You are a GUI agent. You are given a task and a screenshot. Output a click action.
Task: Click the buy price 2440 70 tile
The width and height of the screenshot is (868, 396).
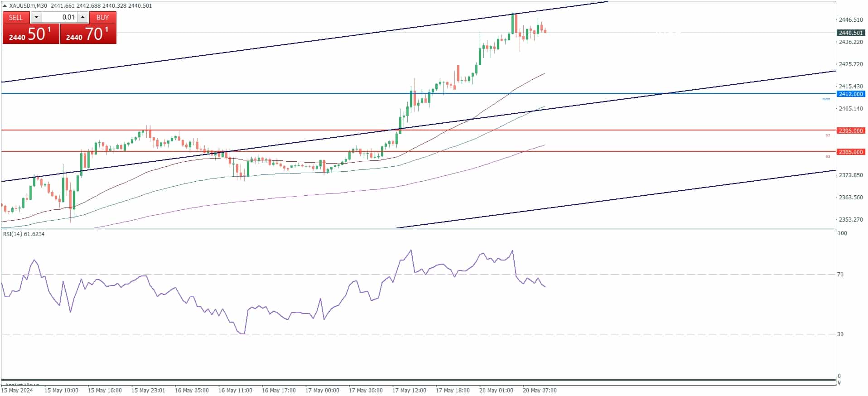88,34
